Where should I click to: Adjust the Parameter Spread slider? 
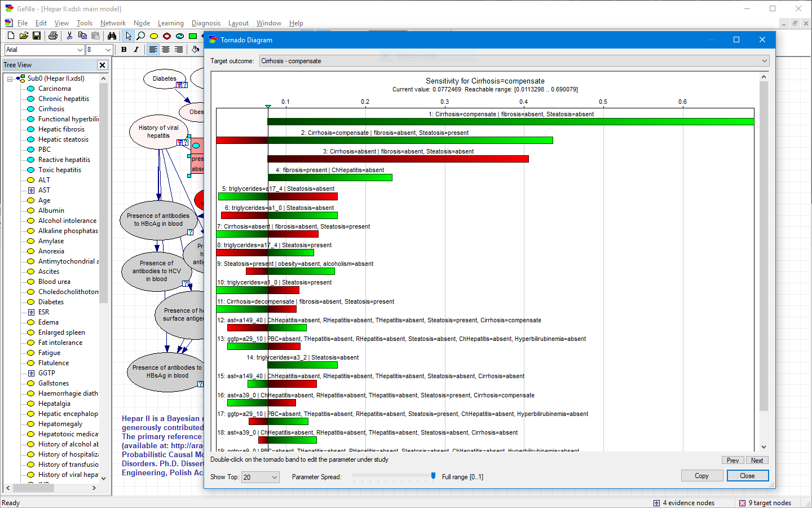[433, 476]
